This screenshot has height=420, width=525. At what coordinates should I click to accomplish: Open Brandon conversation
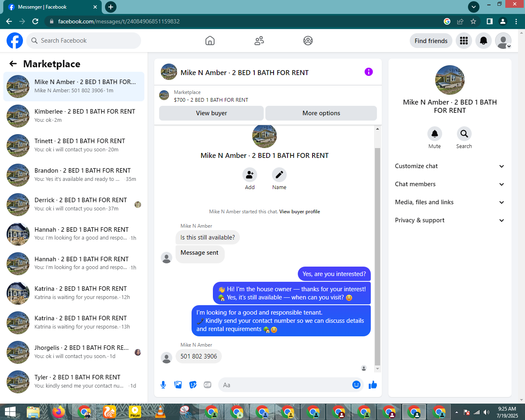(74, 175)
